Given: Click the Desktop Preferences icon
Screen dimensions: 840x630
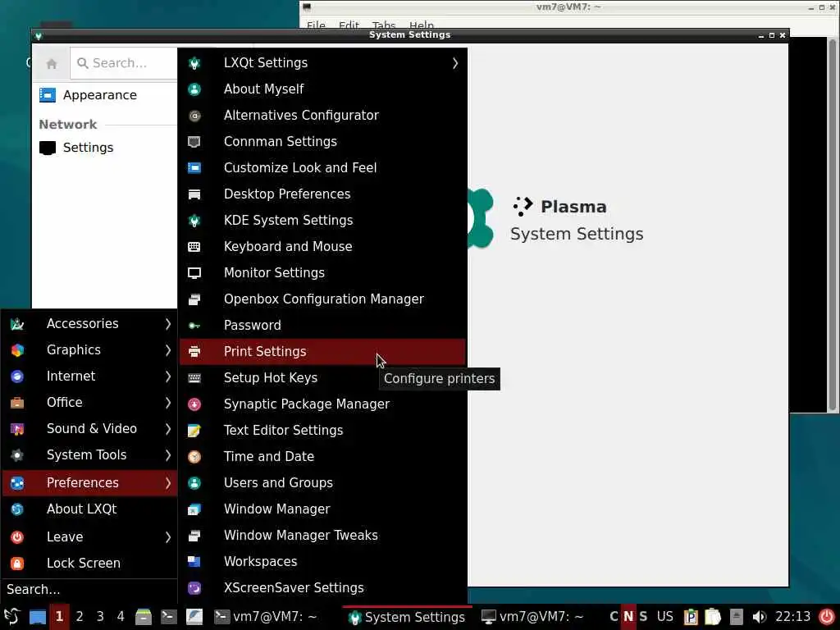Looking at the screenshot, I should coord(194,194).
